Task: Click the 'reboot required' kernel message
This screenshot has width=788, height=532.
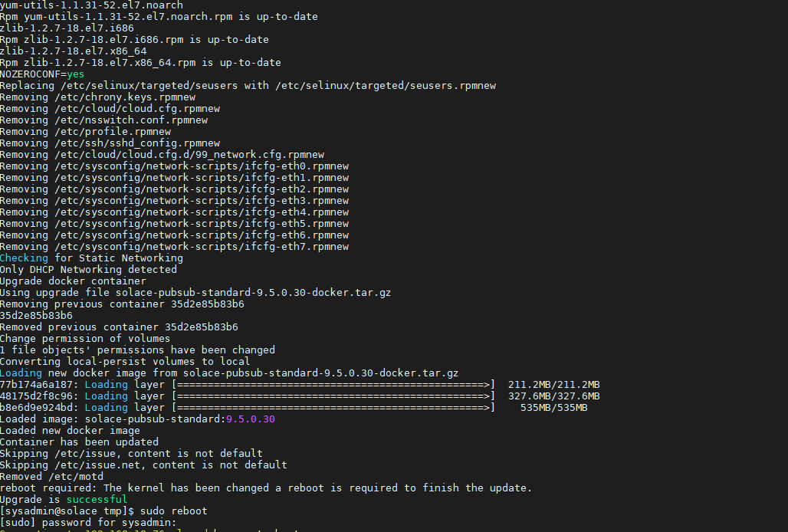Action: point(265,488)
